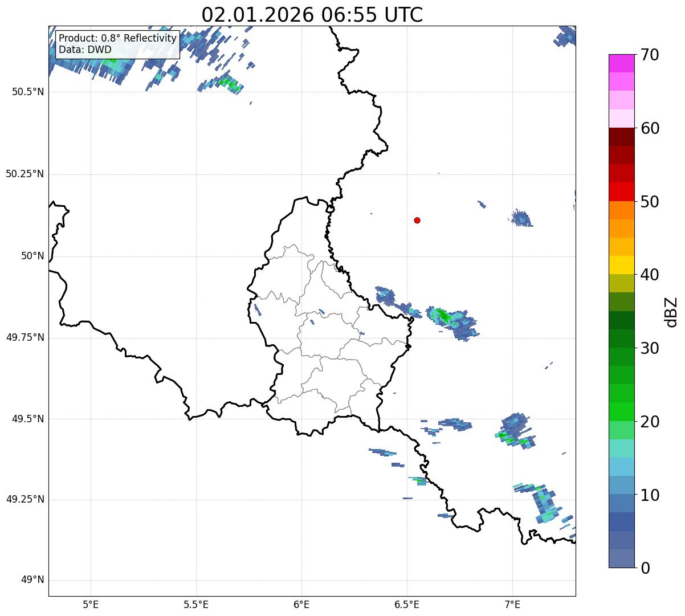The height and width of the screenshot is (616, 685).
Task: Click the 49.75°N latitude label
Action: [x=25, y=337]
